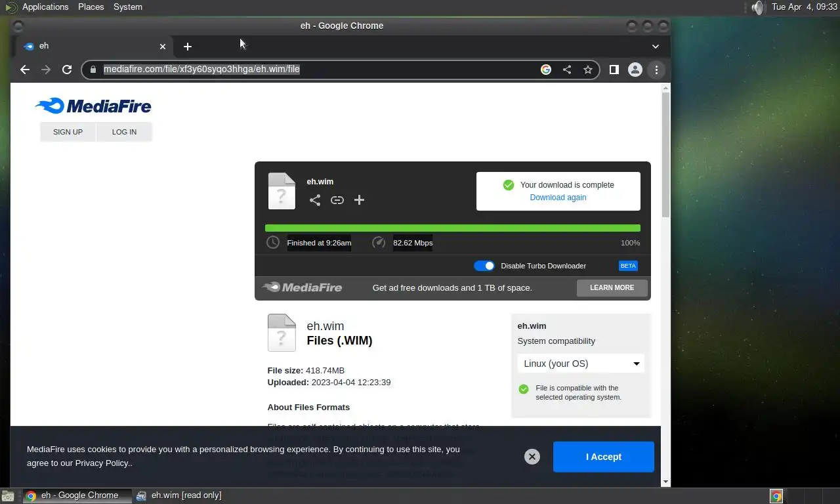Reload the MediaFire page
840x504 pixels.
pos(67,70)
